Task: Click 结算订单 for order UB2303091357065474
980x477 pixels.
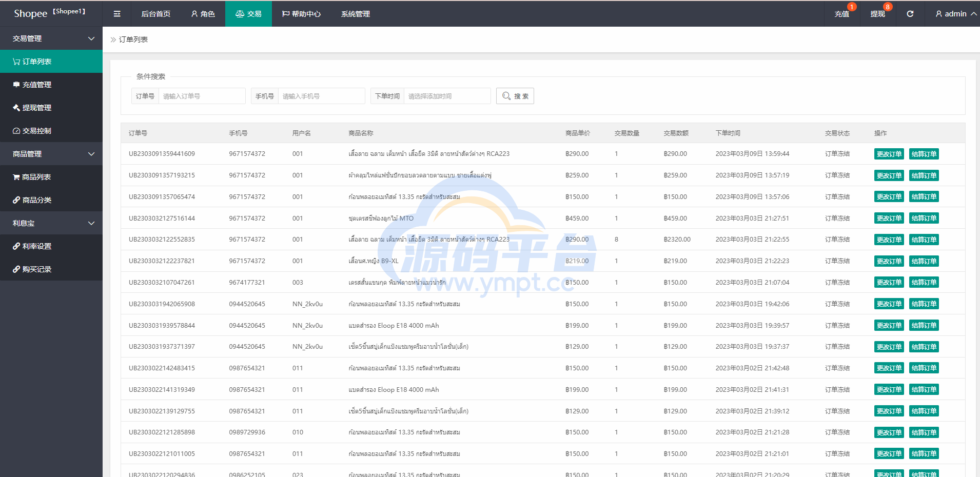Action: [924, 197]
